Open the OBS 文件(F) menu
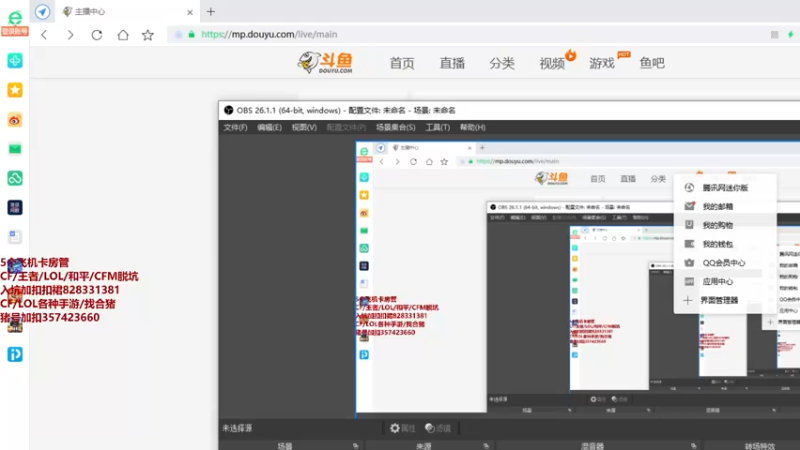Viewport: 800px width, 450px height. (235, 128)
